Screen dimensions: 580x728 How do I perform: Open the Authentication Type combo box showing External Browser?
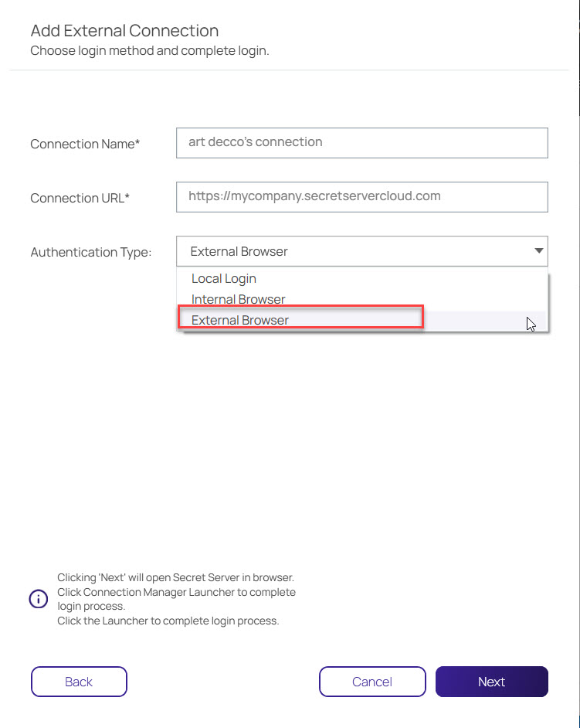(355, 251)
